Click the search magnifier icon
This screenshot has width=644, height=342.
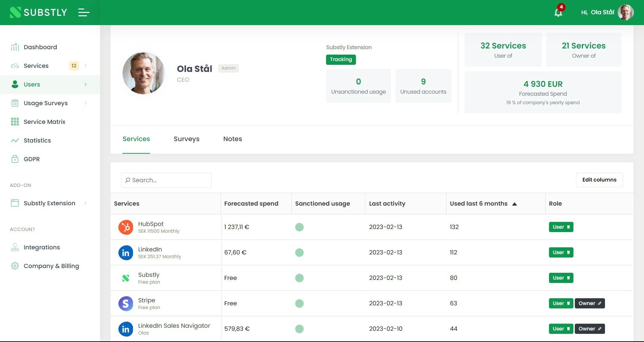tap(128, 180)
